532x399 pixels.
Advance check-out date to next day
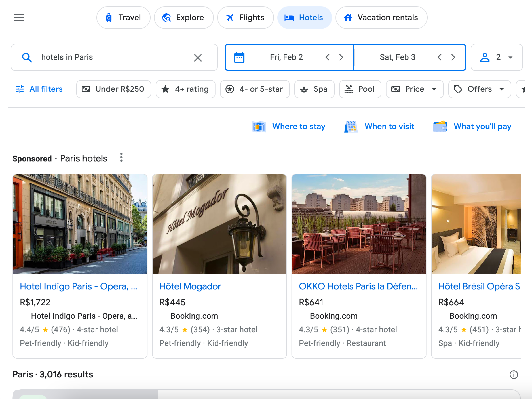click(x=453, y=57)
